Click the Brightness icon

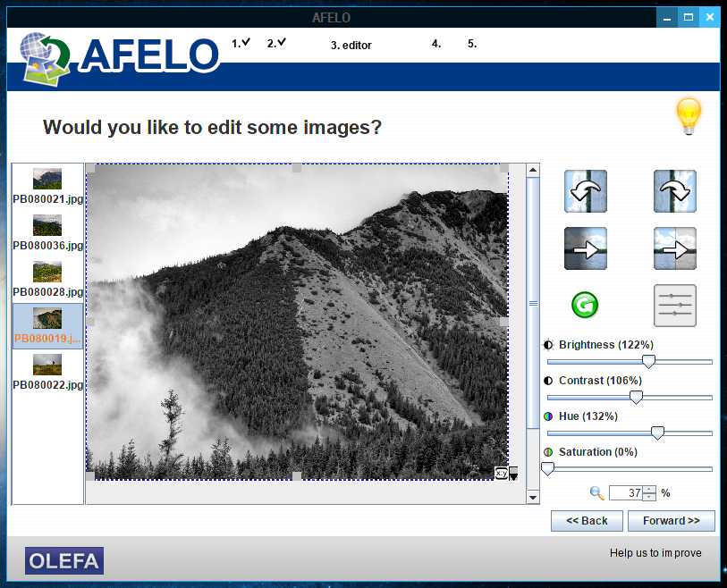coord(548,345)
